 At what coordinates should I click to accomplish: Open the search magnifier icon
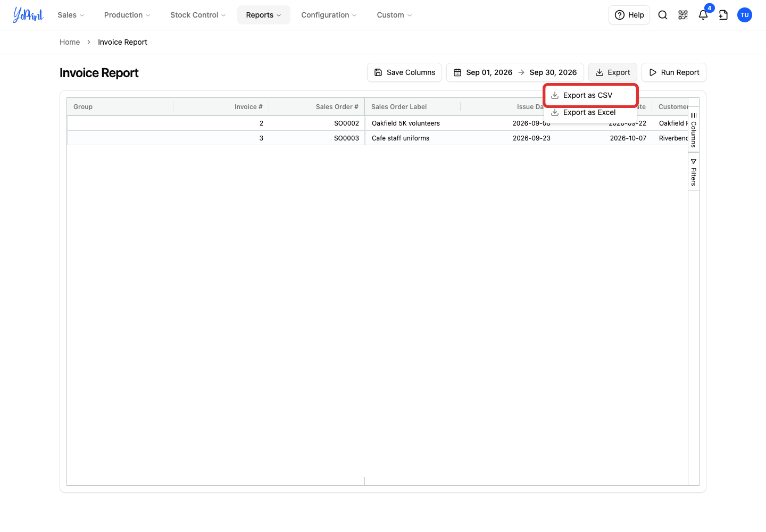click(663, 15)
